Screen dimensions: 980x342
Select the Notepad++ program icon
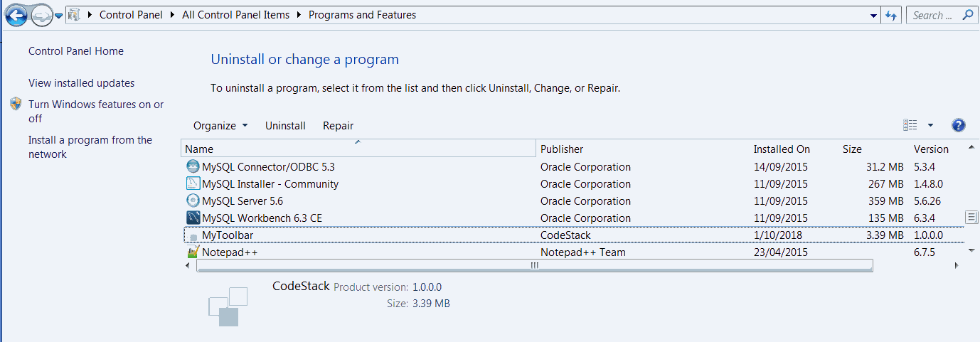193,252
